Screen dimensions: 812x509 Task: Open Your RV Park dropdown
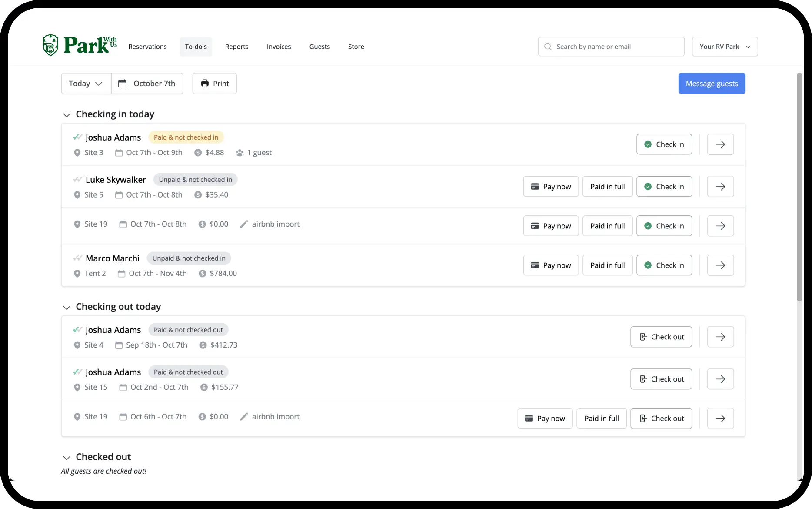coord(725,47)
